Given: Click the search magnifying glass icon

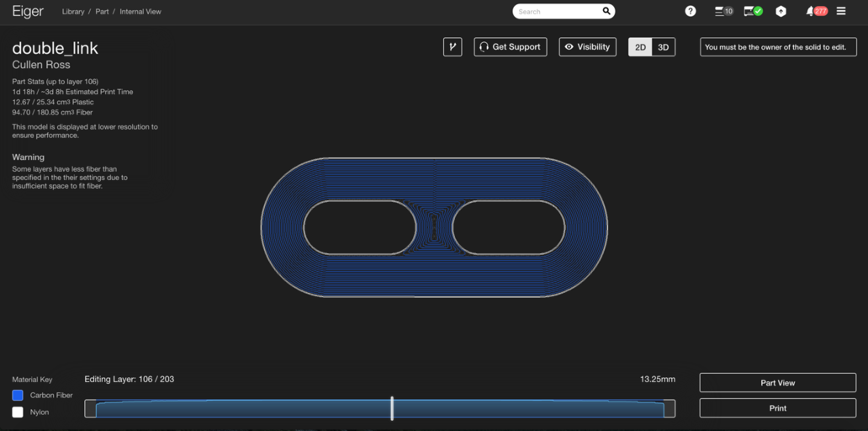Looking at the screenshot, I should pyautogui.click(x=606, y=12).
